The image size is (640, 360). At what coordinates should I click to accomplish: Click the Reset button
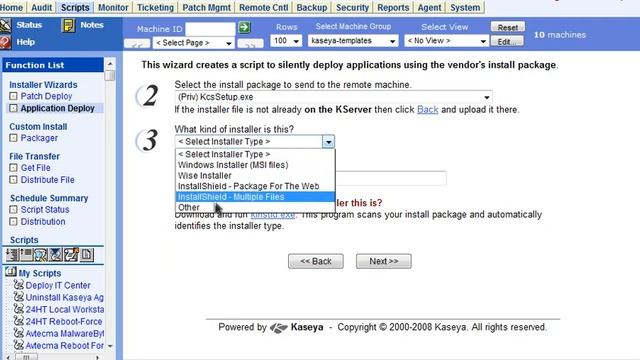pyautogui.click(x=507, y=27)
